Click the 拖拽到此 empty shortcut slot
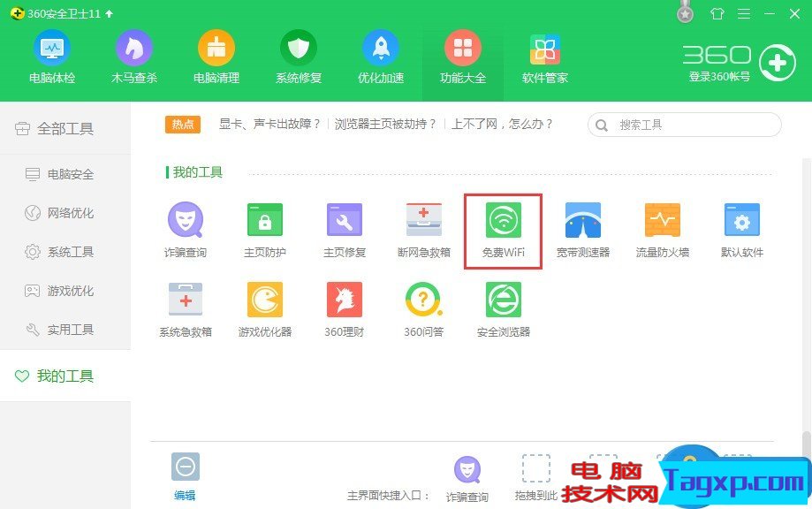Image resolution: width=812 pixels, height=509 pixels. point(536,477)
